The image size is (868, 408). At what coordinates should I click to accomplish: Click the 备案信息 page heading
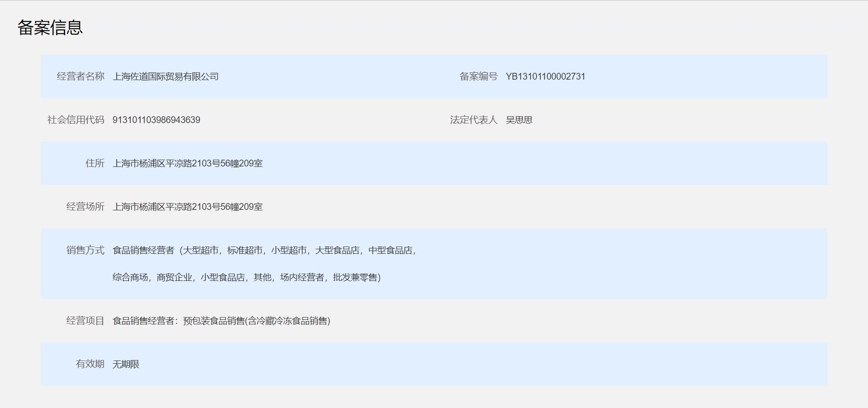click(50, 28)
